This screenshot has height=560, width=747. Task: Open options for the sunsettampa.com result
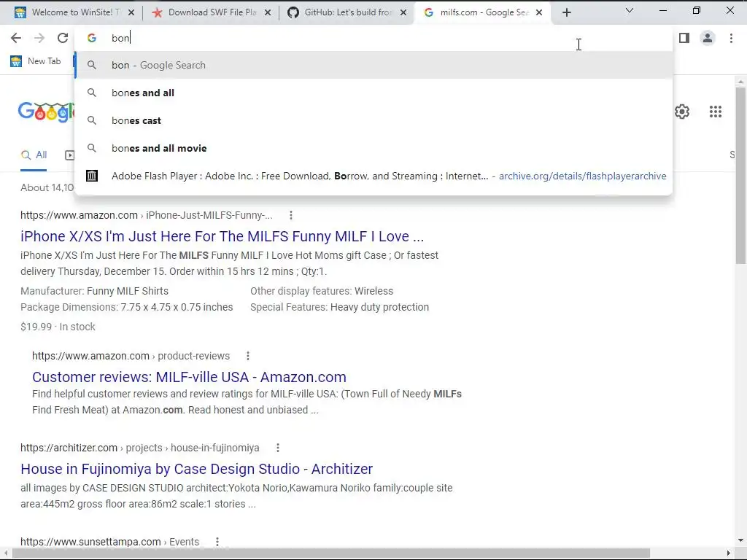point(217,542)
